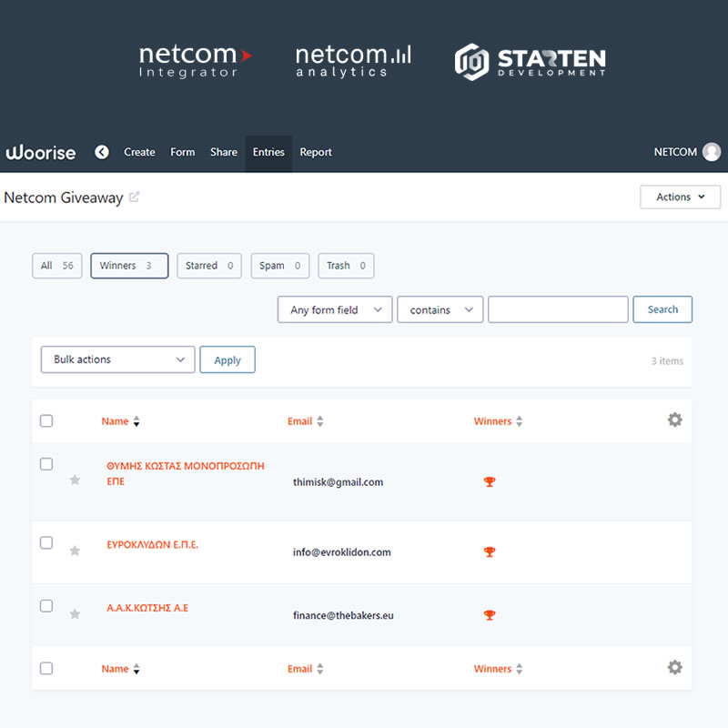This screenshot has width=728, height=728.
Task: Show the All entries filter
Action: 56,266
